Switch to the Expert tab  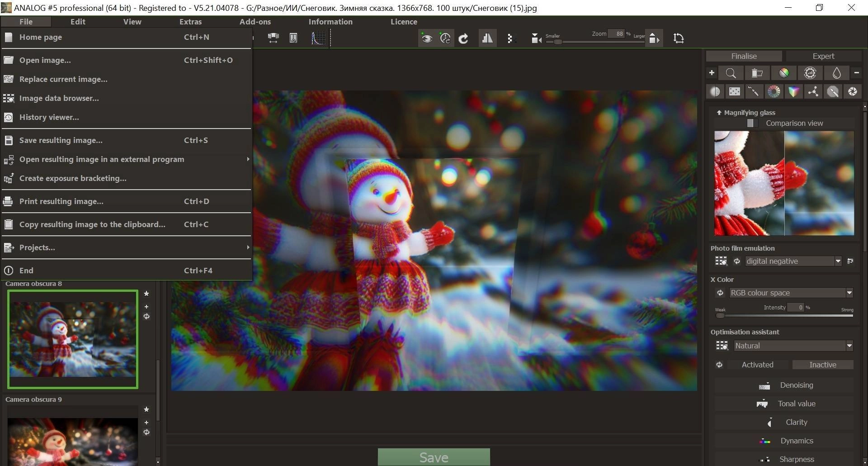823,56
